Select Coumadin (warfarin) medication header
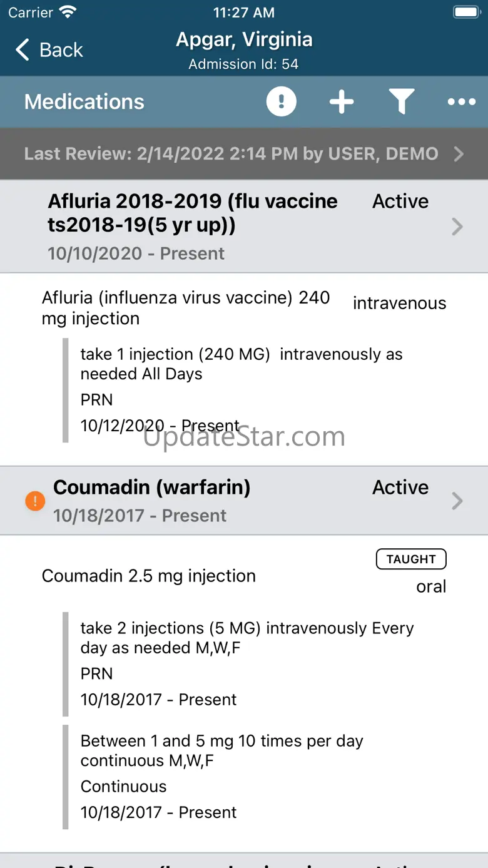The height and width of the screenshot is (868, 488). pos(244,501)
